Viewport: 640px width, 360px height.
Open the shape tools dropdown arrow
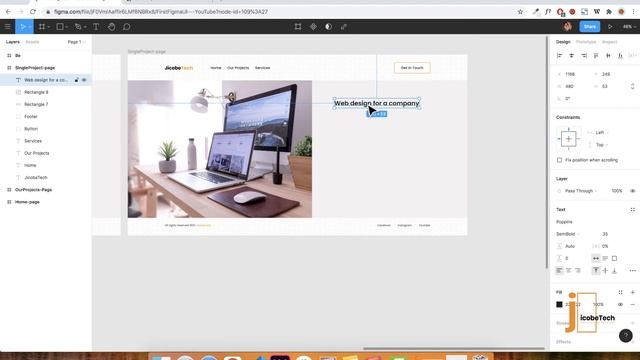pos(67,27)
